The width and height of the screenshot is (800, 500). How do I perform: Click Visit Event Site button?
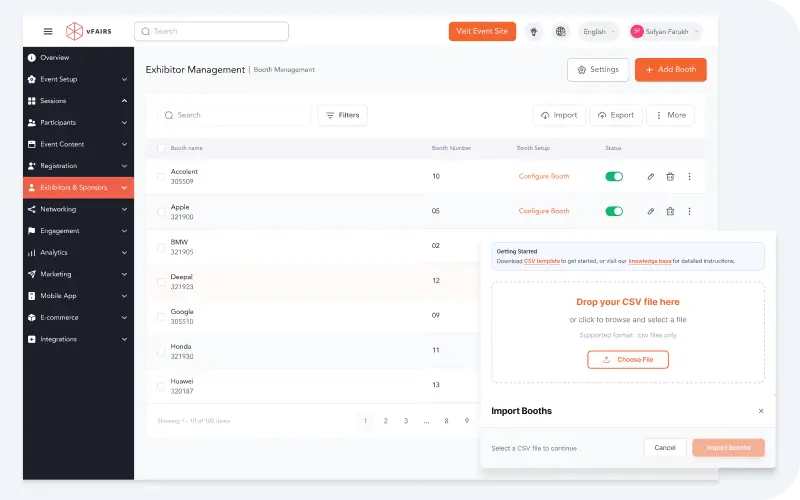click(x=482, y=31)
